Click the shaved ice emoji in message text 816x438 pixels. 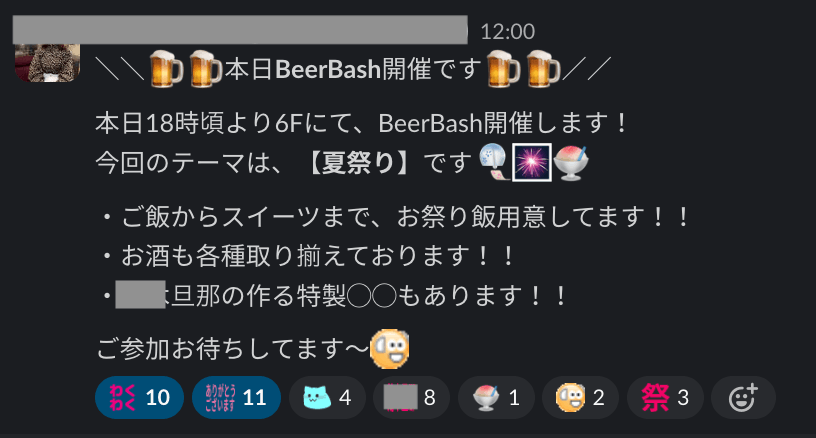click(571, 163)
